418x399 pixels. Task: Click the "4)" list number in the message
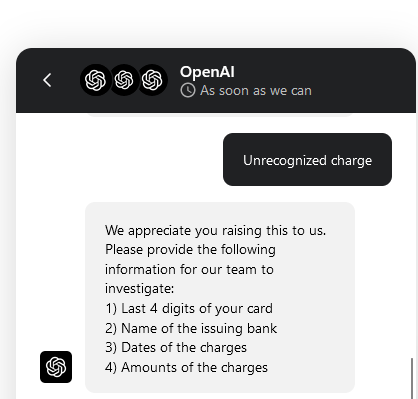click(111, 367)
